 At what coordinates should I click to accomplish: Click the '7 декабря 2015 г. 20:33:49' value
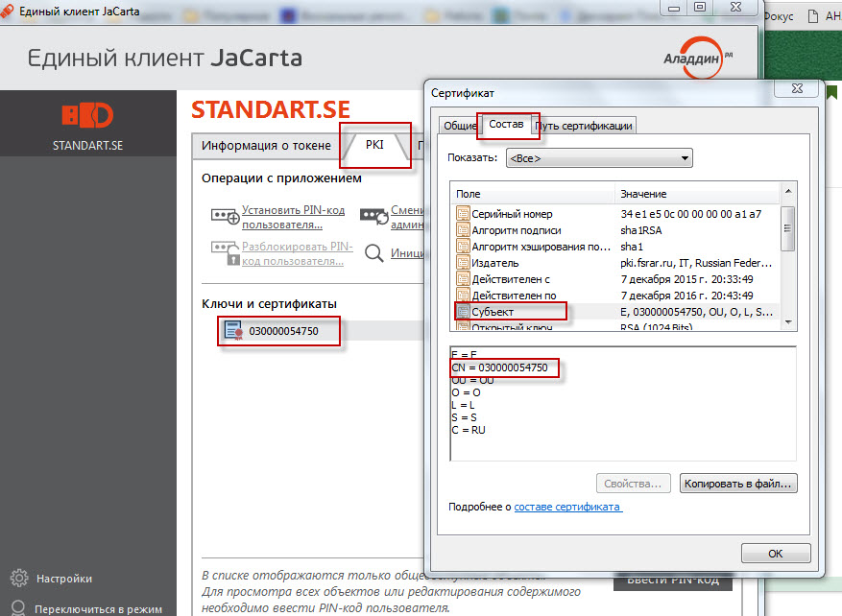[686, 279]
